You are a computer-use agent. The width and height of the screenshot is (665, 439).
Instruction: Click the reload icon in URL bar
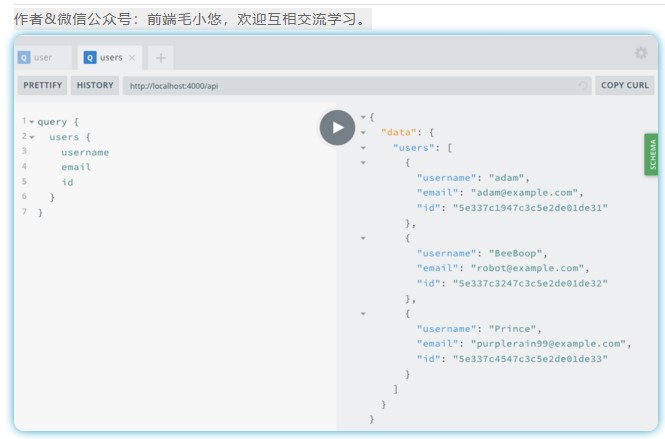(583, 85)
